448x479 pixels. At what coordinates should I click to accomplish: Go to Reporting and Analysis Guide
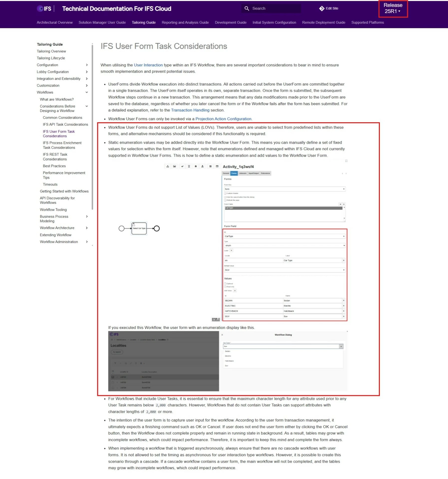click(x=185, y=22)
